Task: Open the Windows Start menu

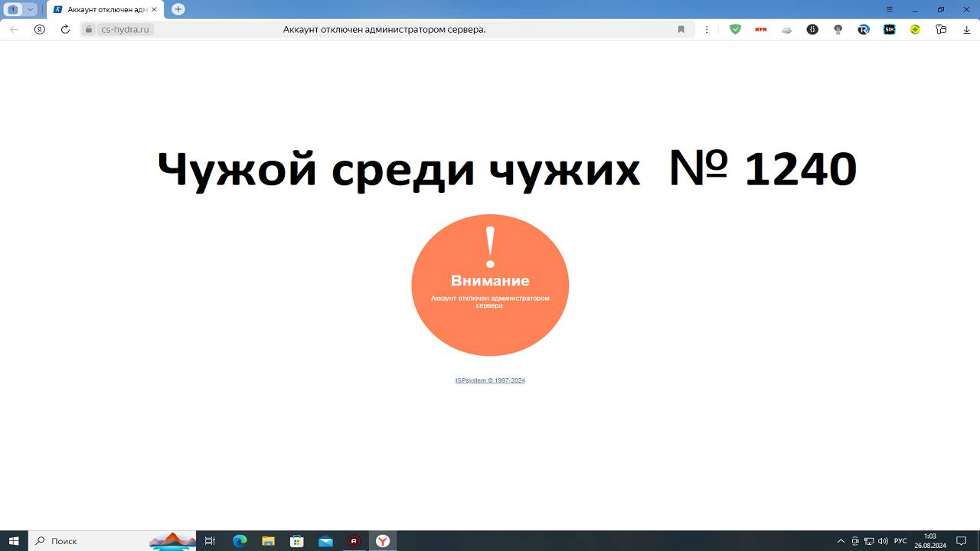Action: click(14, 541)
